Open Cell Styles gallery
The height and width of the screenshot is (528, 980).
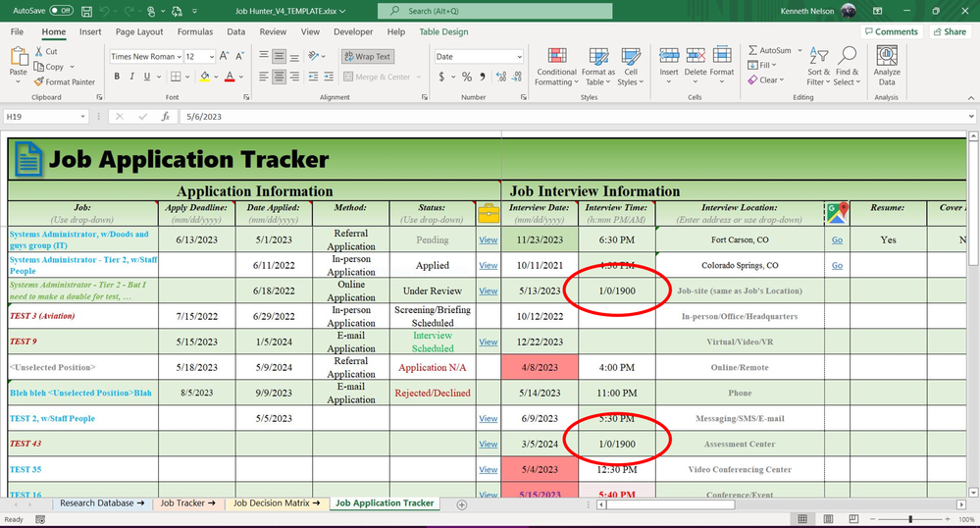[631, 66]
